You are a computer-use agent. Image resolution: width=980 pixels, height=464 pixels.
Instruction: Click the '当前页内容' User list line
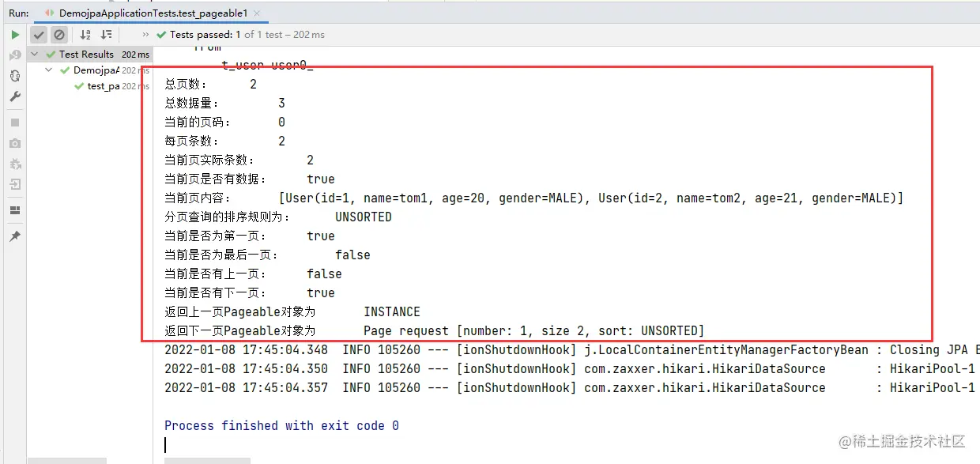[533, 198]
